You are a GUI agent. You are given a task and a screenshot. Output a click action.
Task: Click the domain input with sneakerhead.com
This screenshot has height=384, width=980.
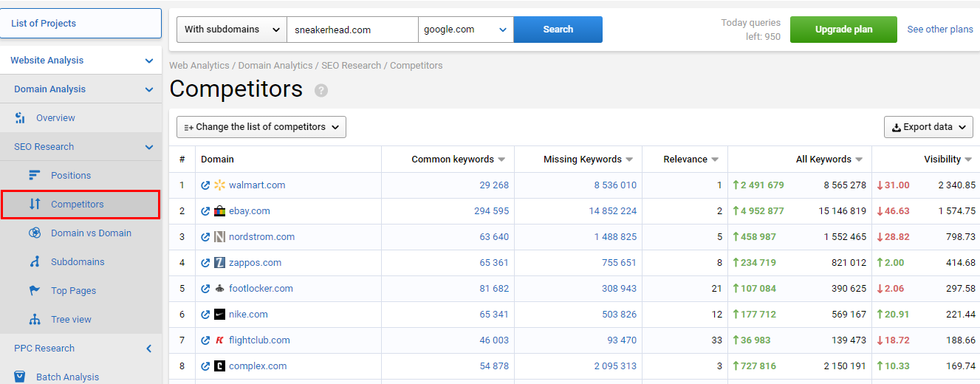click(x=353, y=30)
